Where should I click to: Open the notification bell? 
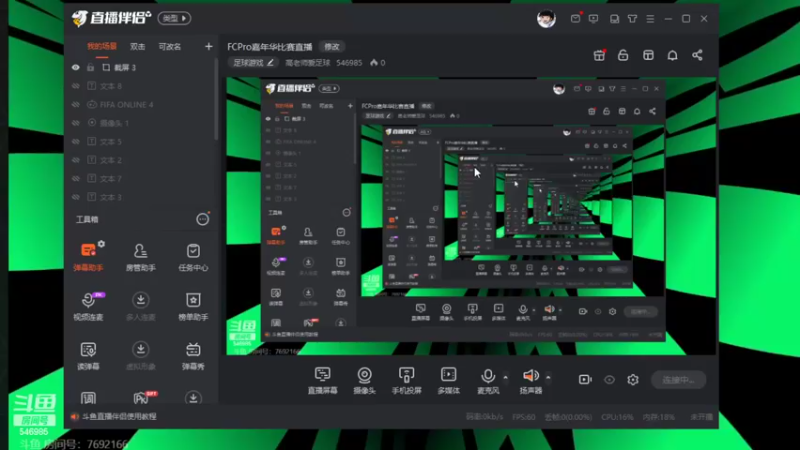[672, 55]
